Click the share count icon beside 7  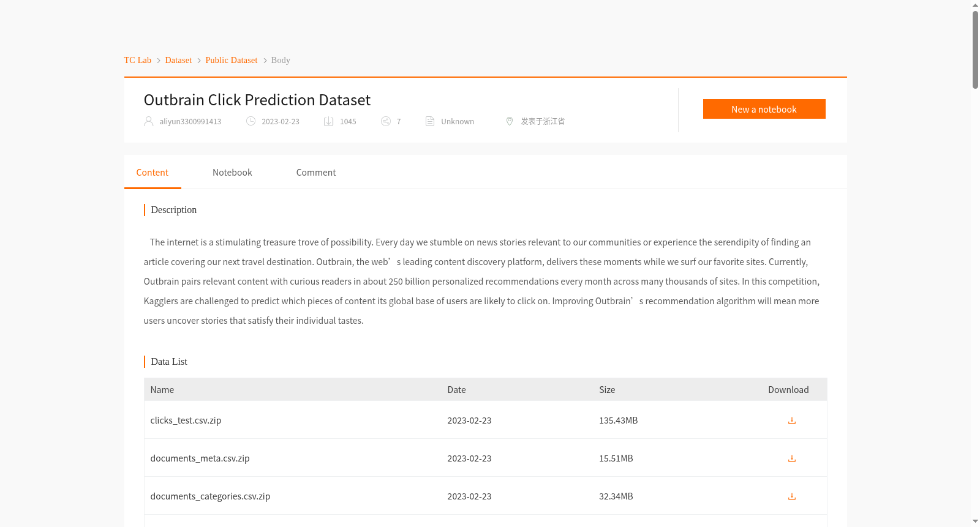386,121
